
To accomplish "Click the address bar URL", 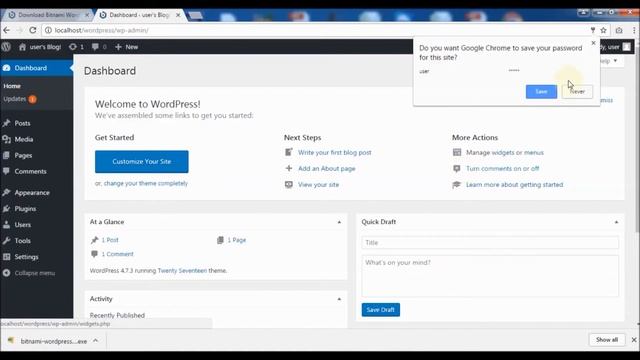I will coord(102,30).
